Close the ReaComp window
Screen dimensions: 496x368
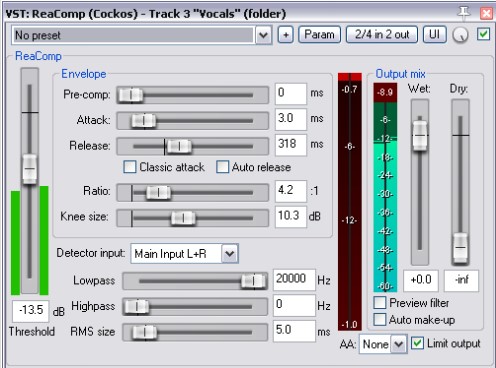486,13
